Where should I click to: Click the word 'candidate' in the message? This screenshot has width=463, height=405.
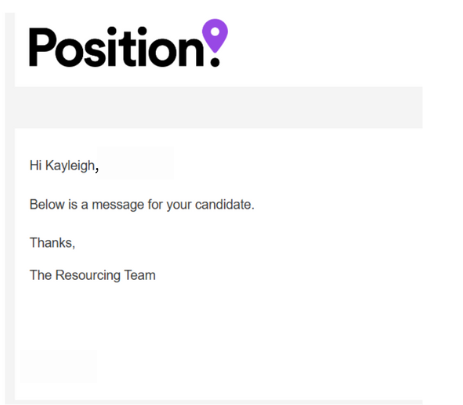(223, 204)
